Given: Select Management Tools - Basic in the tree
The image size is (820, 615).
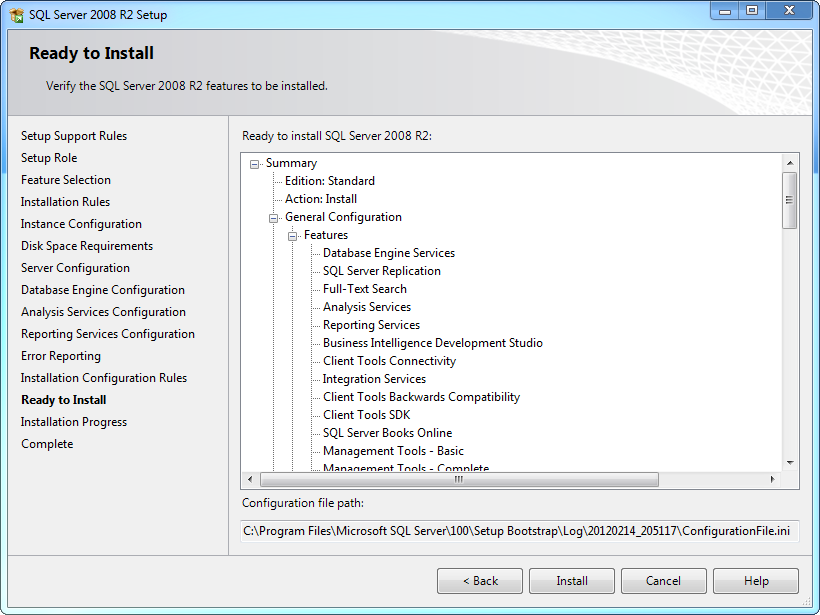Looking at the screenshot, I should (x=392, y=450).
